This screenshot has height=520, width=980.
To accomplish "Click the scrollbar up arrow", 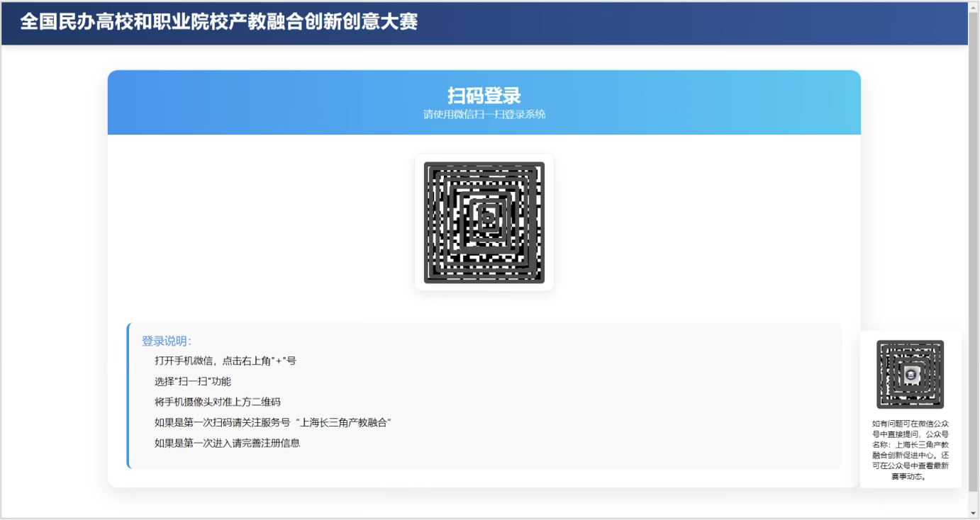I will [974, 8].
